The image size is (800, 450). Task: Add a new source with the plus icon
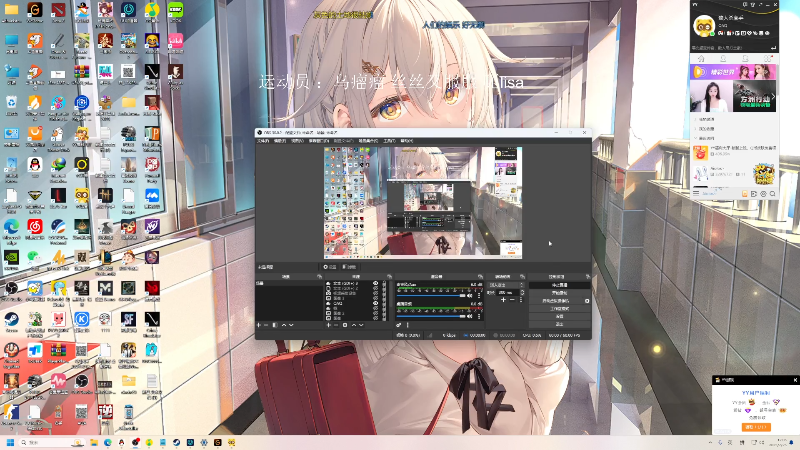[x=329, y=325]
